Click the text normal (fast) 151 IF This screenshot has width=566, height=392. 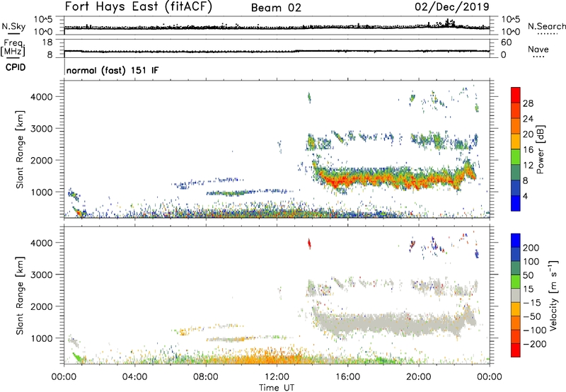click(x=112, y=70)
